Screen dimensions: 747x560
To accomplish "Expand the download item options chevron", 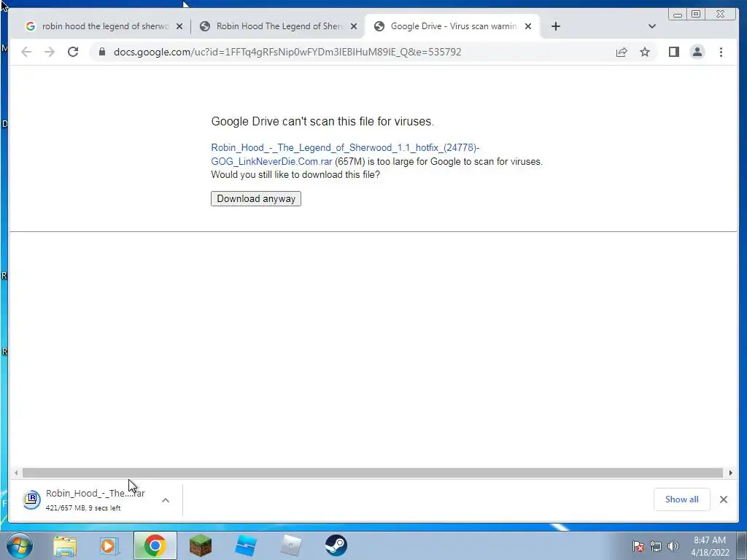I will click(166, 500).
